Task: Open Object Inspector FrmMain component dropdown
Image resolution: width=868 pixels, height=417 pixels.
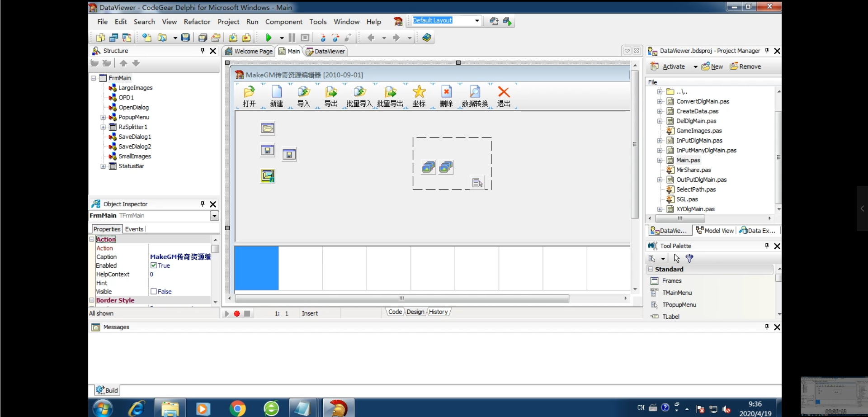Action: point(214,216)
